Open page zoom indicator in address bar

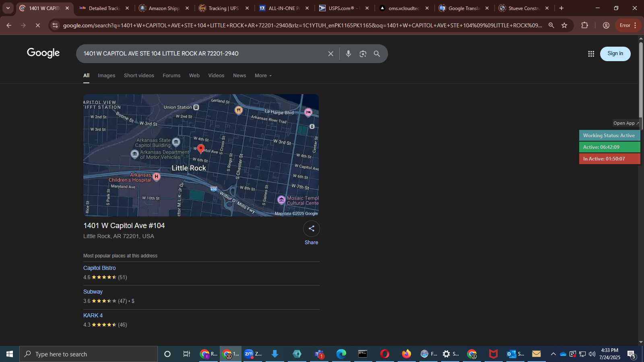tap(551, 25)
